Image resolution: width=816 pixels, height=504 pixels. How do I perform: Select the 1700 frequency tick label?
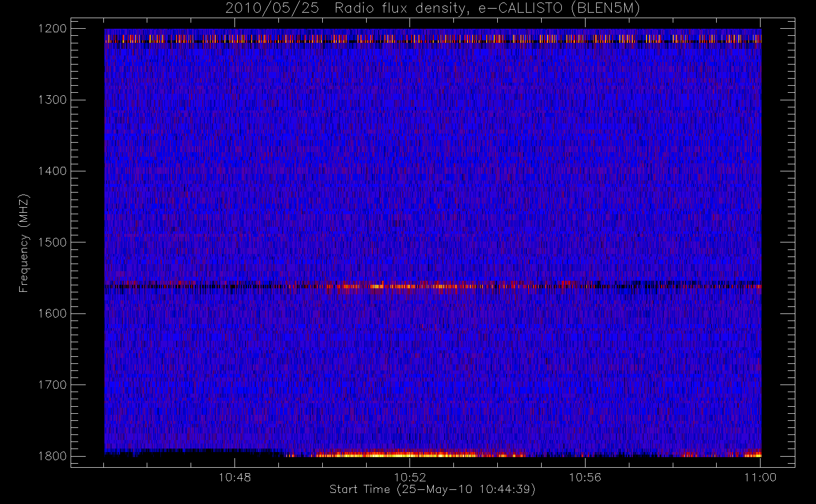[52, 385]
